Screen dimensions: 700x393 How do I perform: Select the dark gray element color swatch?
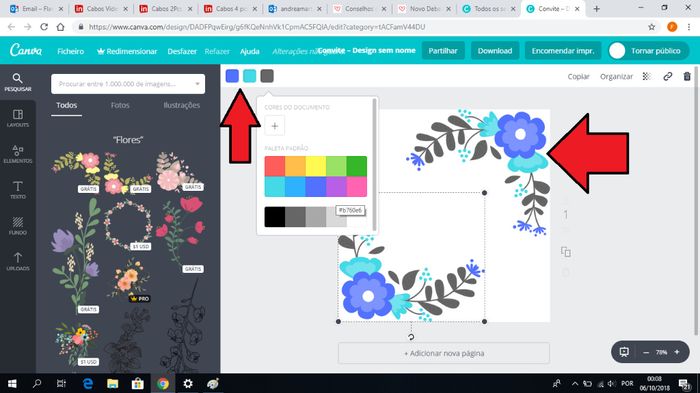tap(267, 76)
